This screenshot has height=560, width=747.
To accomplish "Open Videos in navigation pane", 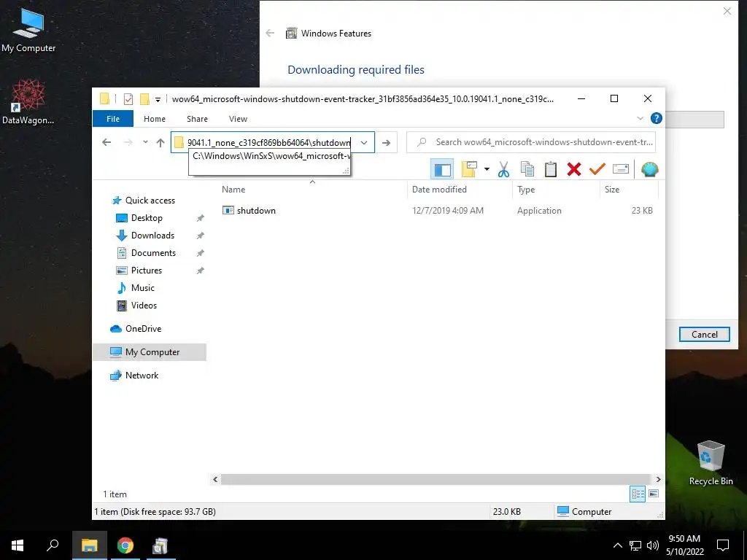I will coord(144,306).
